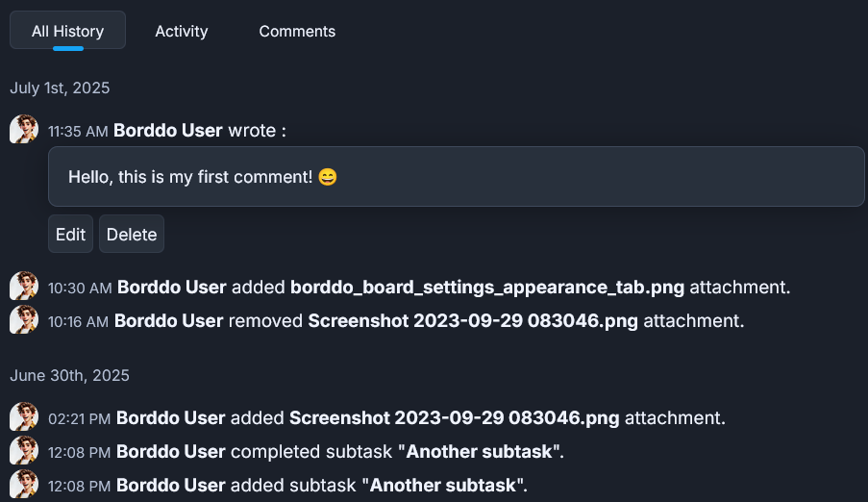Click the avatar on the 02:21 PM entry
This screenshot has height=502, width=868.
[x=24, y=416]
